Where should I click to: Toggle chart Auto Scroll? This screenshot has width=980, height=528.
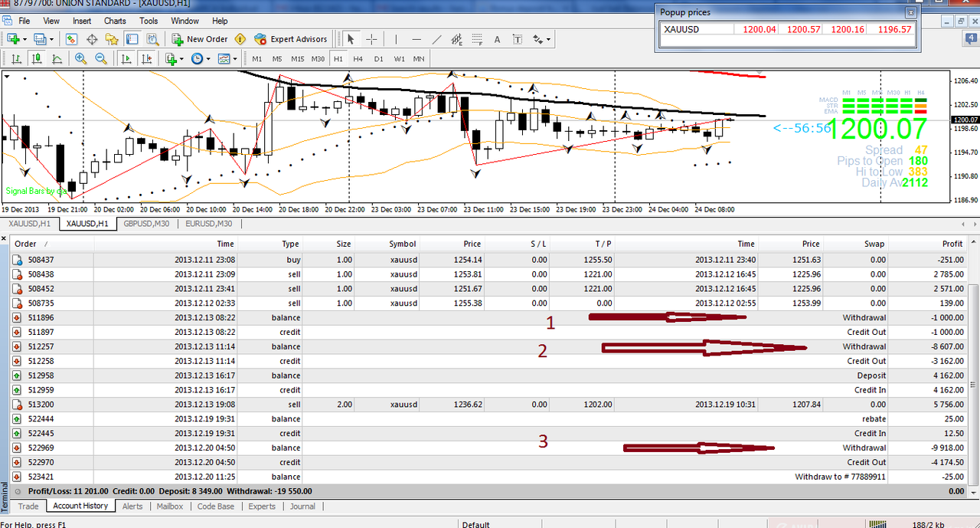125,58
